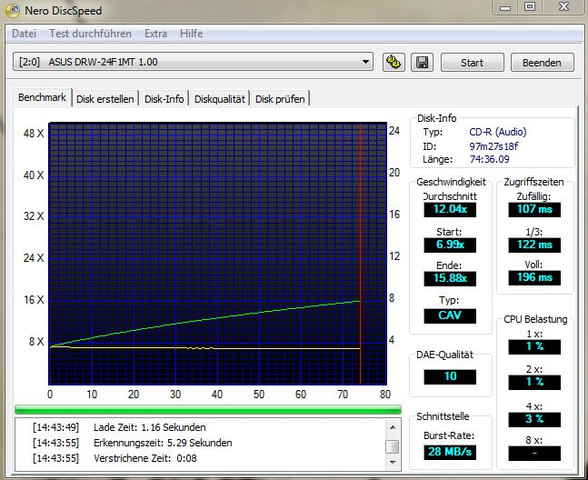Viewport: 588px width, 480px height.
Task: Open the options settings icon
Action: [393, 62]
